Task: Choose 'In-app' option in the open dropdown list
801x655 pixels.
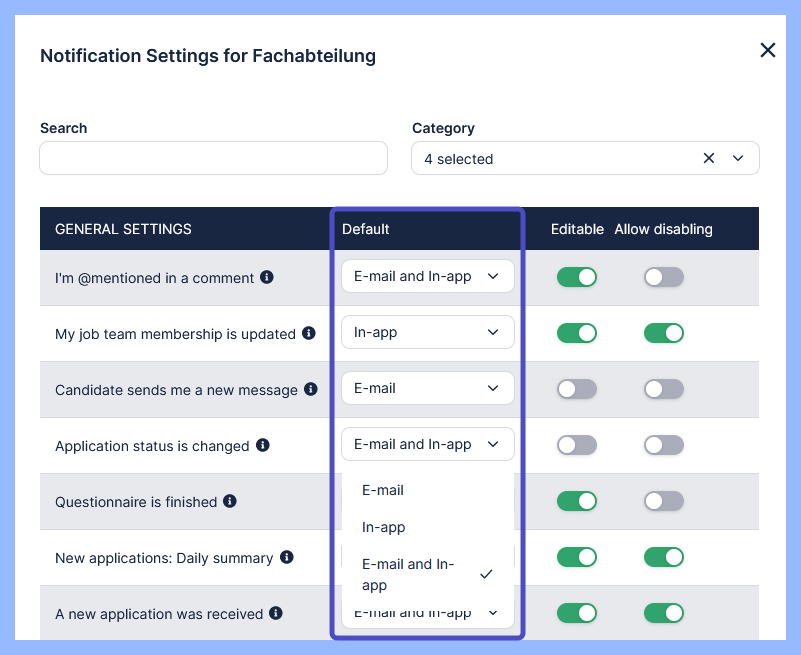Action: tap(384, 527)
